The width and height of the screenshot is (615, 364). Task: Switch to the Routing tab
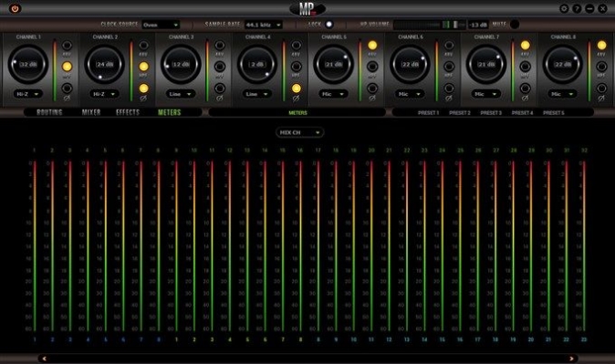tap(49, 112)
